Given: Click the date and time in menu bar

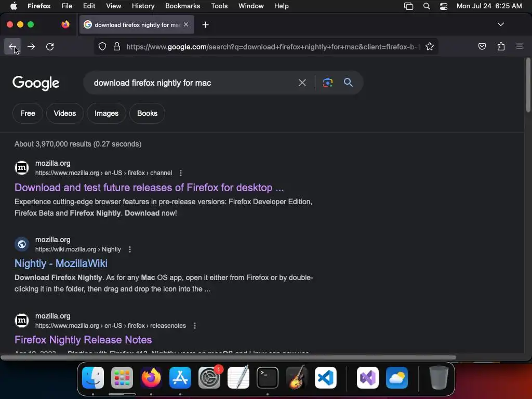Looking at the screenshot, I should 489,6.
